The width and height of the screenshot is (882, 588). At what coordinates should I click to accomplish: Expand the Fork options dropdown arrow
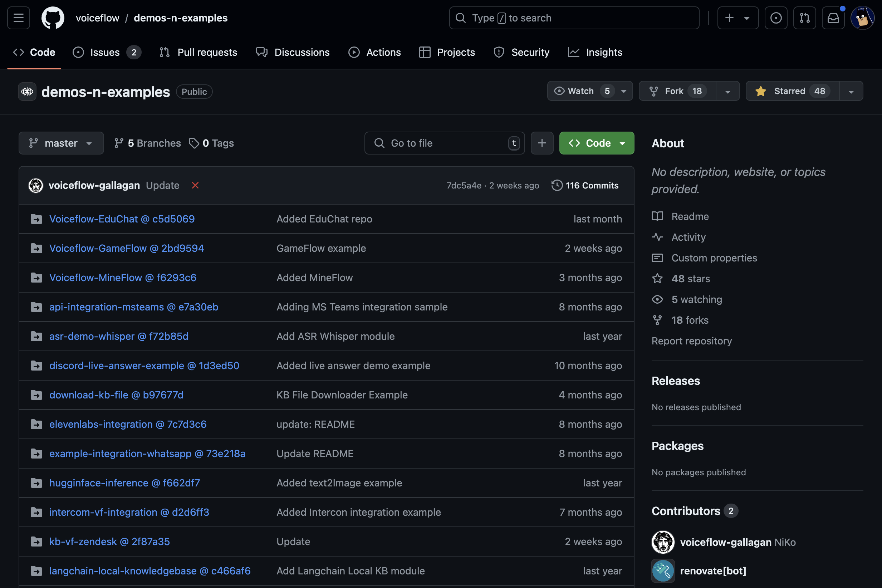727,92
